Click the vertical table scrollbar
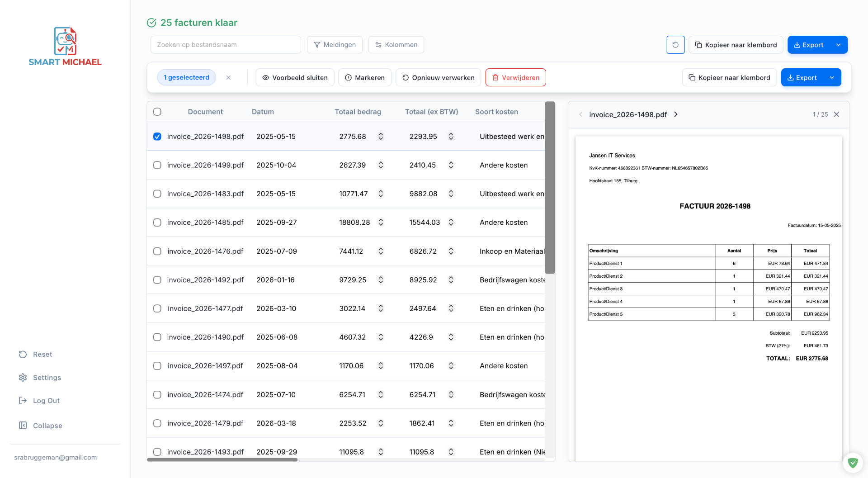 550,188
